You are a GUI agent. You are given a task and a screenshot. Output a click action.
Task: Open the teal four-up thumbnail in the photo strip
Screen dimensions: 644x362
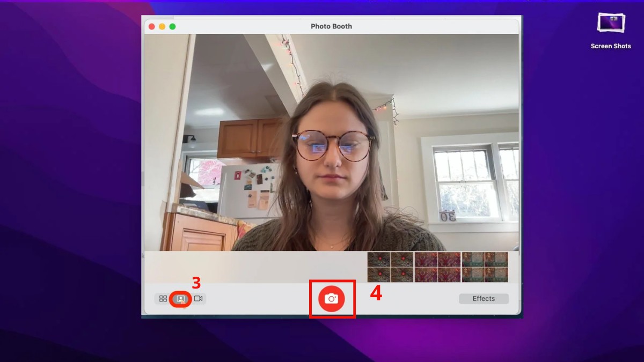tap(485, 267)
